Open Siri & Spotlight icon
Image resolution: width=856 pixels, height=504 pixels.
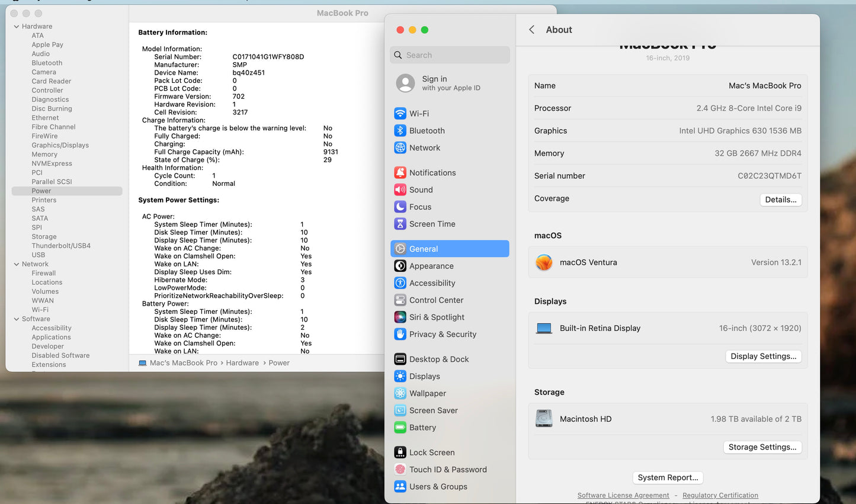[400, 317]
